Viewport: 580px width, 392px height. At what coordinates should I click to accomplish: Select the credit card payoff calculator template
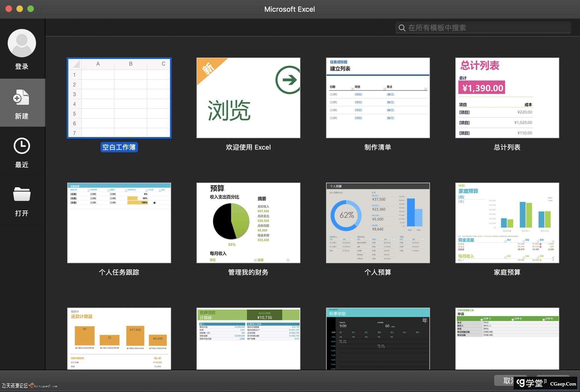[x=119, y=338]
